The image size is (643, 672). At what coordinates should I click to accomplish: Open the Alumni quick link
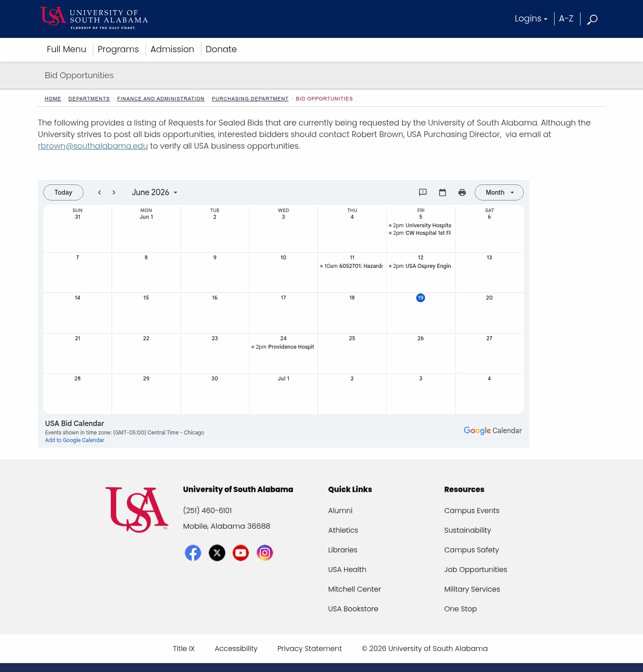click(340, 510)
